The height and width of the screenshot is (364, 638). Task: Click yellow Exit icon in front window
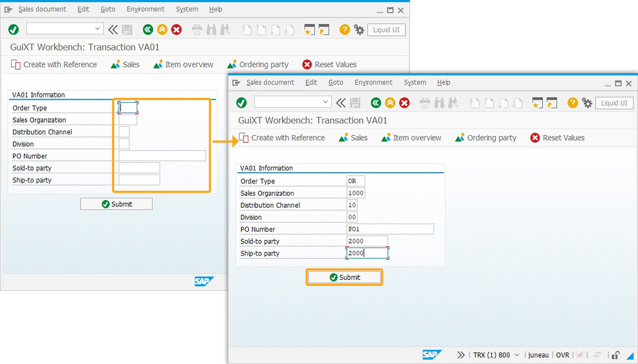pyautogui.click(x=390, y=103)
